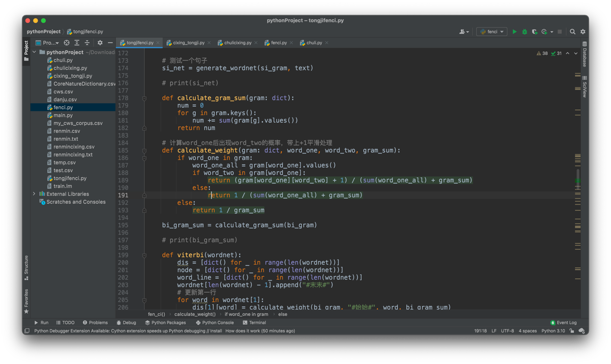Switch to fenci.py editor tab
This screenshot has height=364, width=611.
(279, 43)
